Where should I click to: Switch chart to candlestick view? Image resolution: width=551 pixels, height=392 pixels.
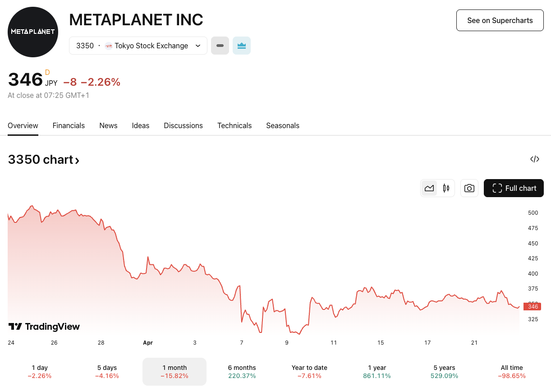point(445,188)
